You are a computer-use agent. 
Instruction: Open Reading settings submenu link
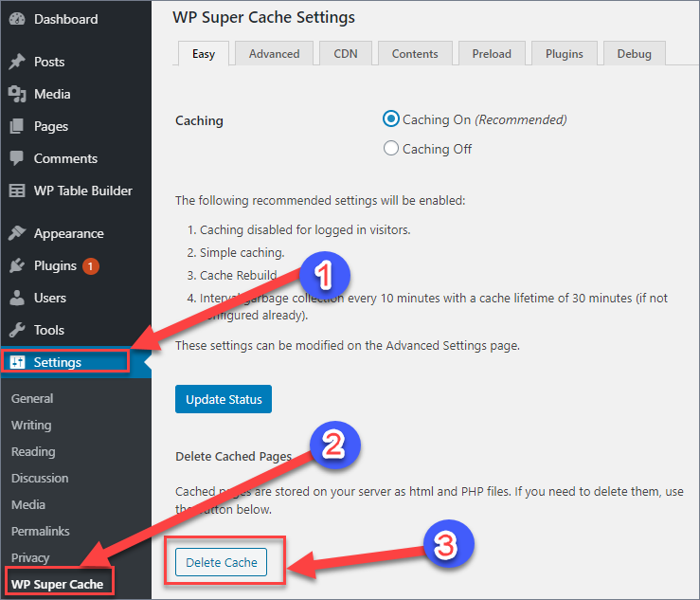pos(33,452)
